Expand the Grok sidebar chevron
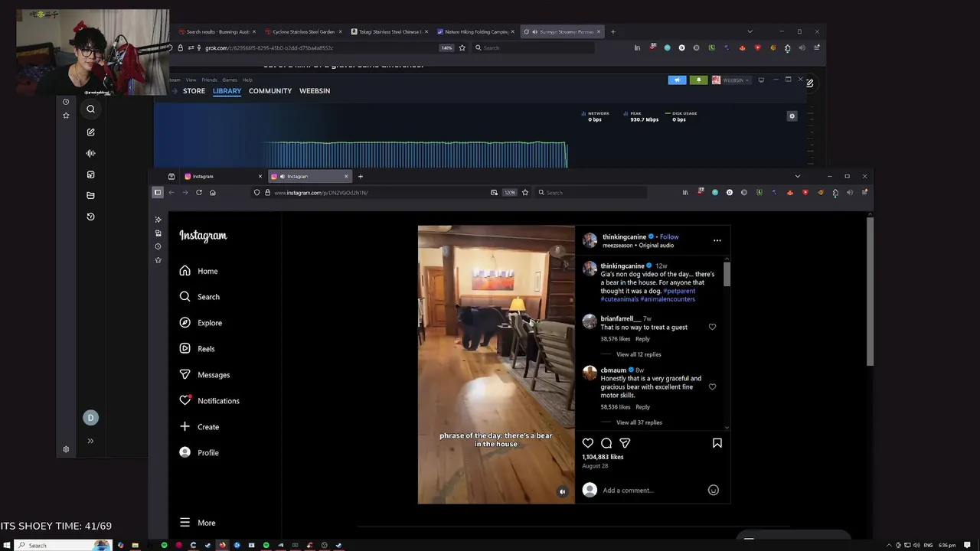 click(90, 441)
